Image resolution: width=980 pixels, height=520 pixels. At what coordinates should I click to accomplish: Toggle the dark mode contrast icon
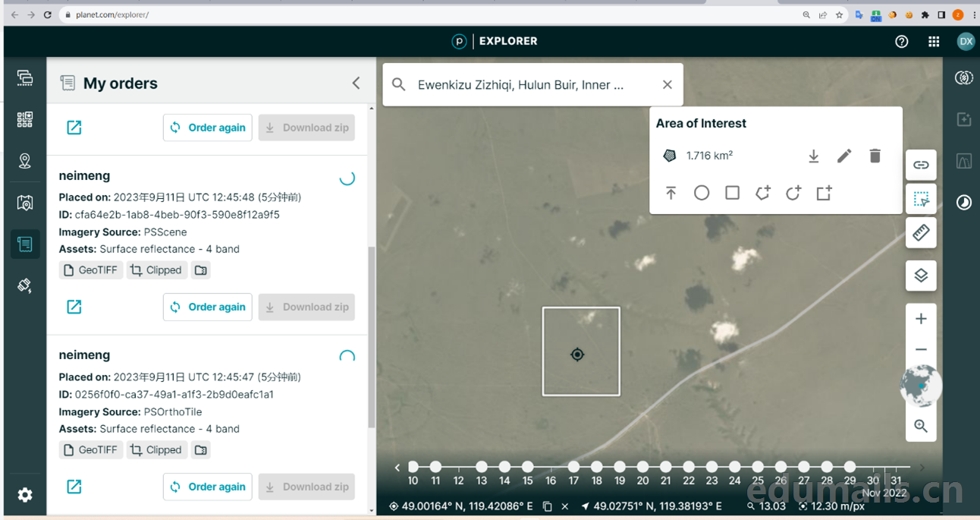[x=963, y=203]
